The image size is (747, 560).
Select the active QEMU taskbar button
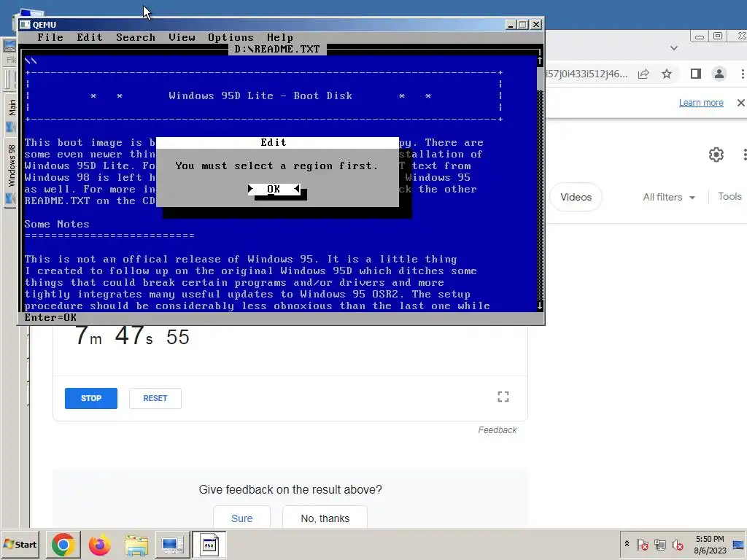pyautogui.click(x=209, y=544)
